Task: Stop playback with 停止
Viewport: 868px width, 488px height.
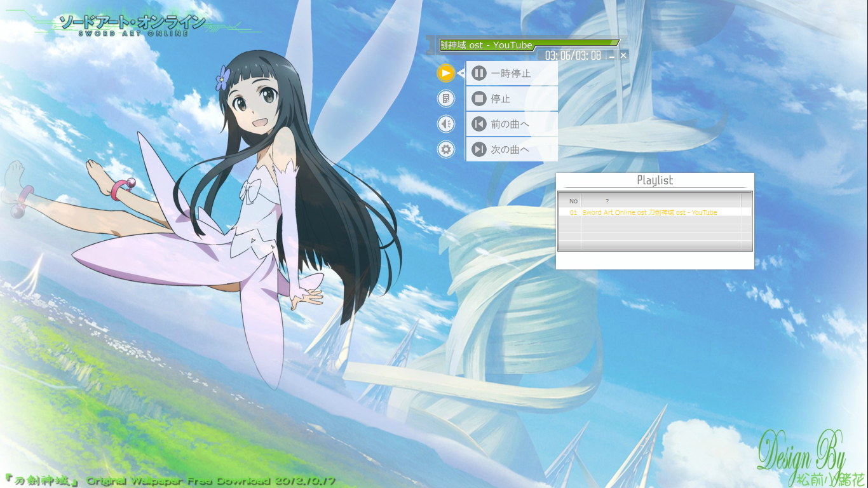Action: tap(512, 99)
